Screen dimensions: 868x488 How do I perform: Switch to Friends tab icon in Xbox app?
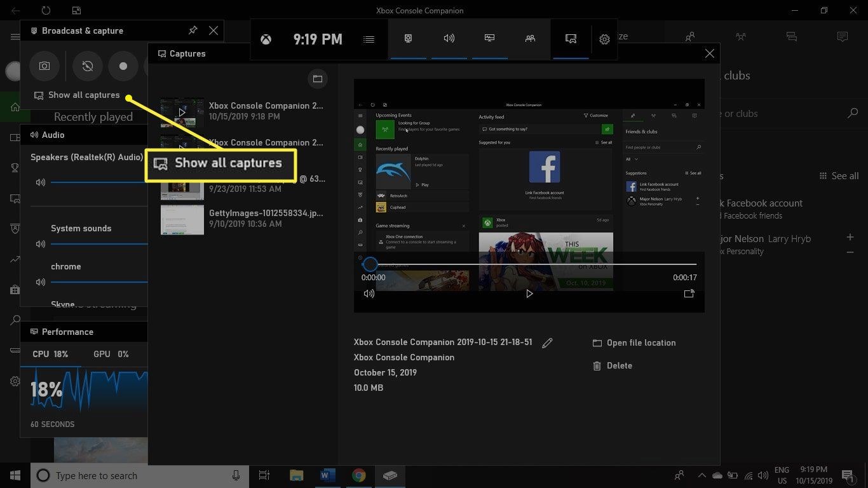(x=690, y=37)
